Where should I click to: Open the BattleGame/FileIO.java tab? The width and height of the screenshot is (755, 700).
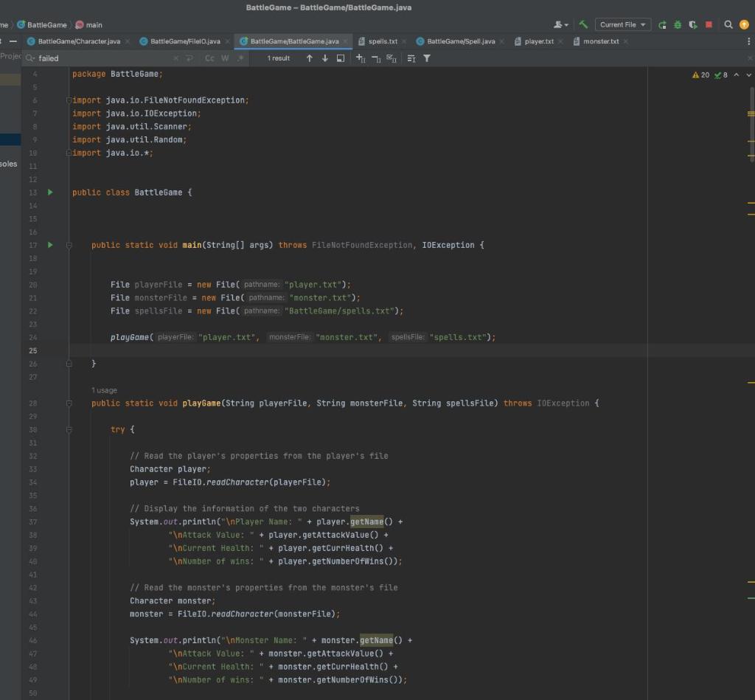(184, 41)
